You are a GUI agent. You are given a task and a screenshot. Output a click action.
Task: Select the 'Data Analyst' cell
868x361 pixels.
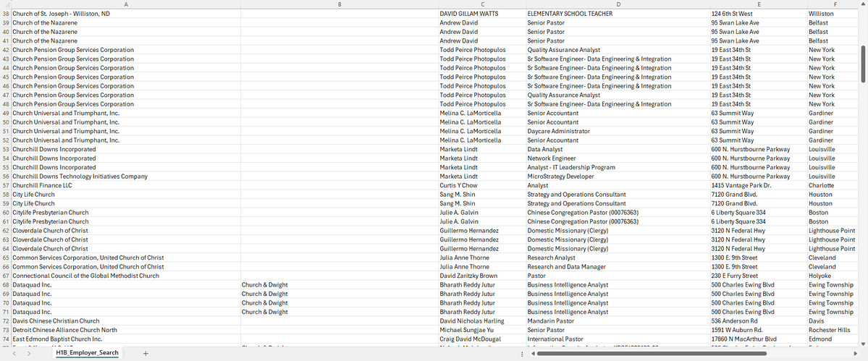pos(618,149)
